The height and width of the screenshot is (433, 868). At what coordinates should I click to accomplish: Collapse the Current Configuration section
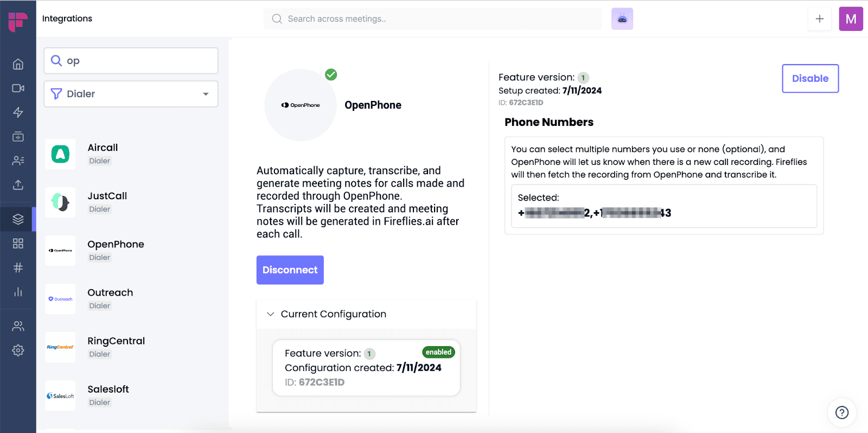pos(366,314)
